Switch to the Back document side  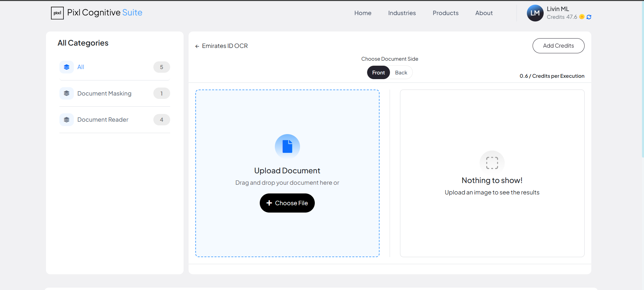[401, 73]
